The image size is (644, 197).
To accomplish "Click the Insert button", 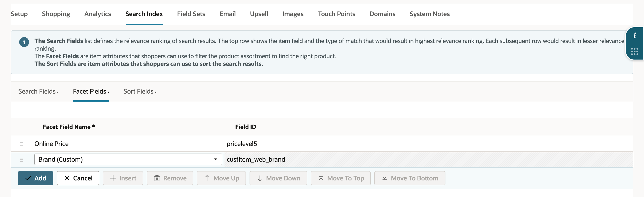I will (x=123, y=178).
